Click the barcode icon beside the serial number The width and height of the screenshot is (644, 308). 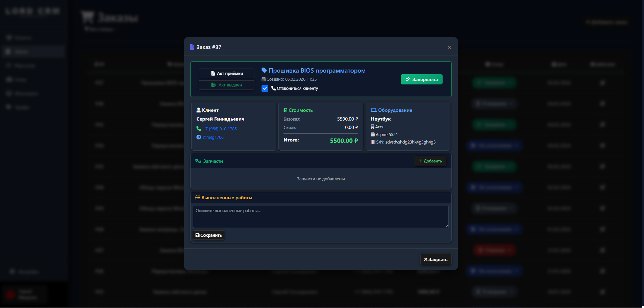[x=373, y=142]
